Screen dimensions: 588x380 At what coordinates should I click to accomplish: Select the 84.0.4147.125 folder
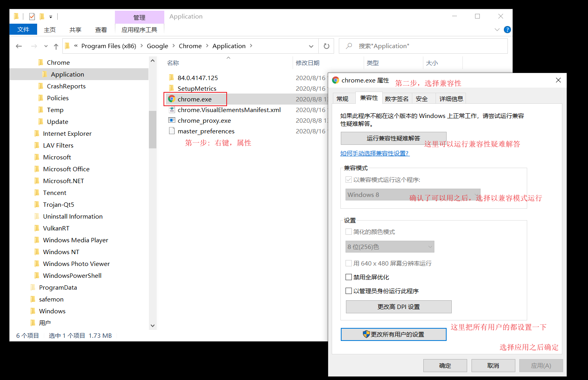pos(197,78)
